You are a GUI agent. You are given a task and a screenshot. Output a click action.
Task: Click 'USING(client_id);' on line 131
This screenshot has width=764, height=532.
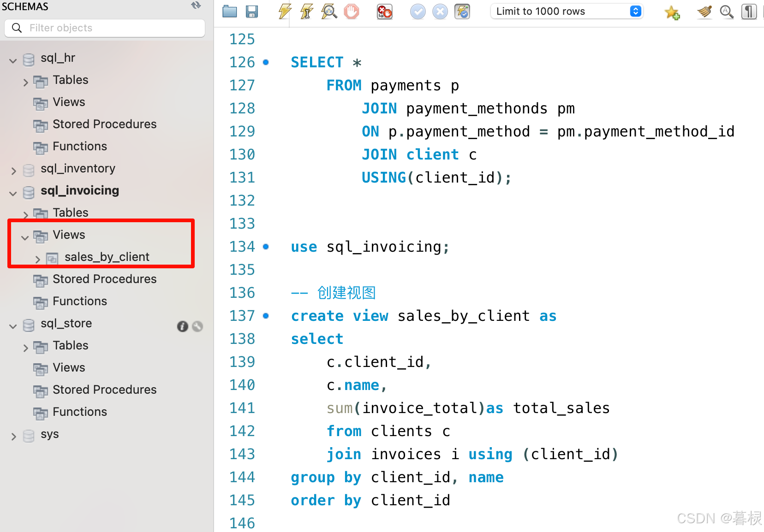(x=437, y=178)
